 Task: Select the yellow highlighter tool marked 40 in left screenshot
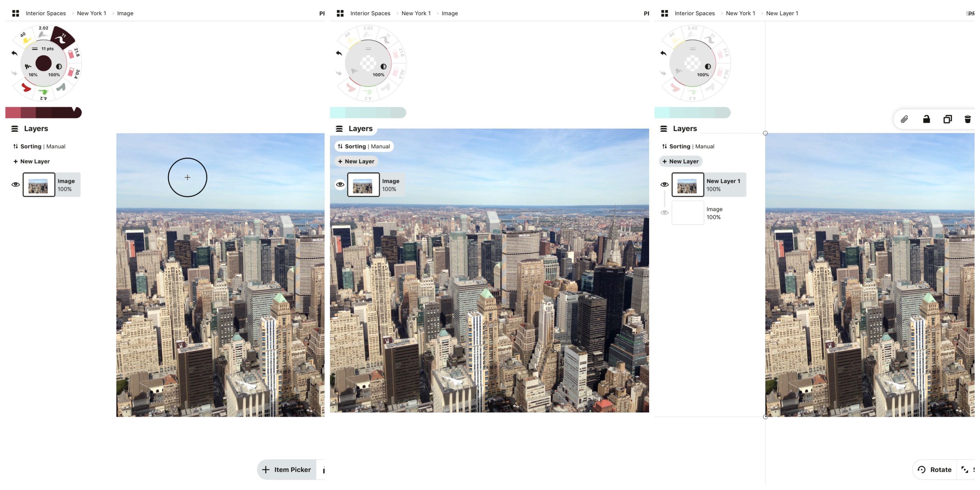pyautogui.click(x=26, y=38)
